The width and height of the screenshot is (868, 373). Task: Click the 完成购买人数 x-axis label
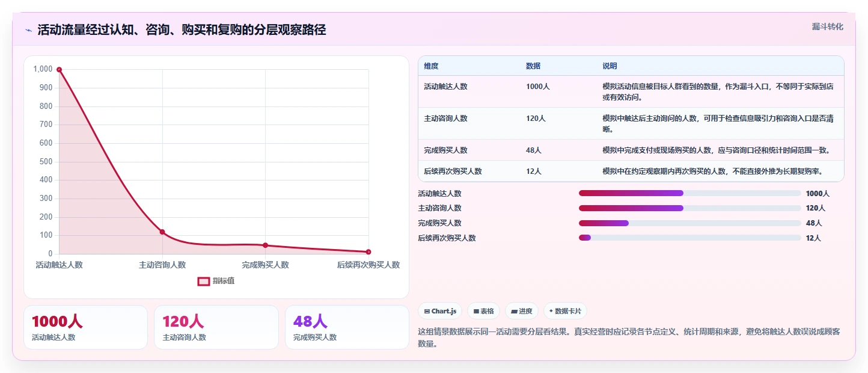click(x=265, y=265)
